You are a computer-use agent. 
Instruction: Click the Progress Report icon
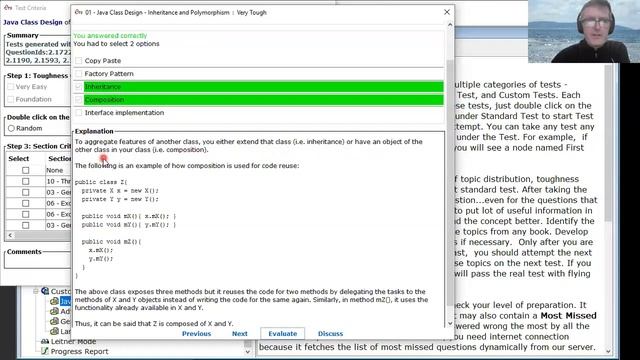pos(45,351)
